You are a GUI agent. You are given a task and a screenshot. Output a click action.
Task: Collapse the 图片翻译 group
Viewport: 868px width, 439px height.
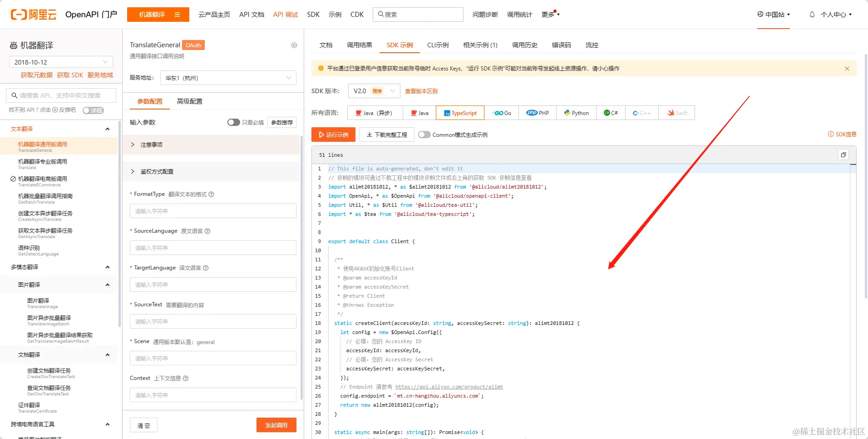[108, 285]
